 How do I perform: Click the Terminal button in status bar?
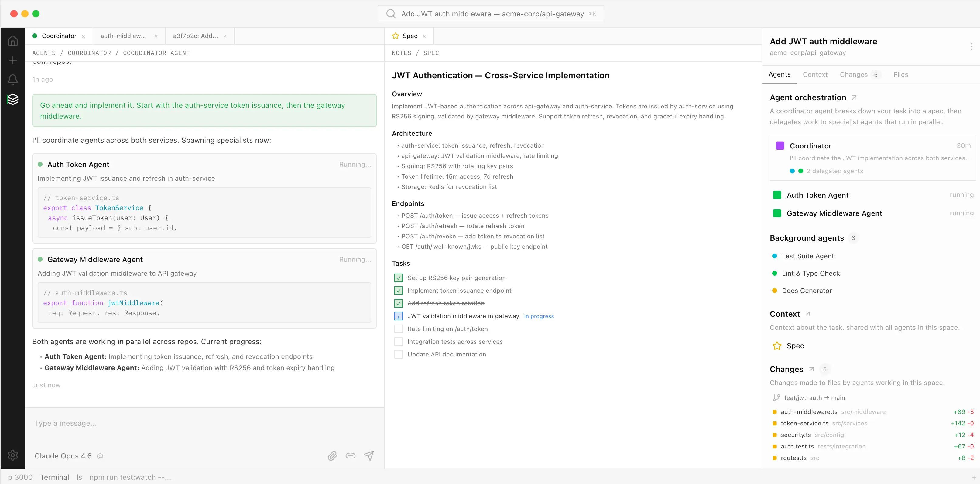[x=54, y=477]
